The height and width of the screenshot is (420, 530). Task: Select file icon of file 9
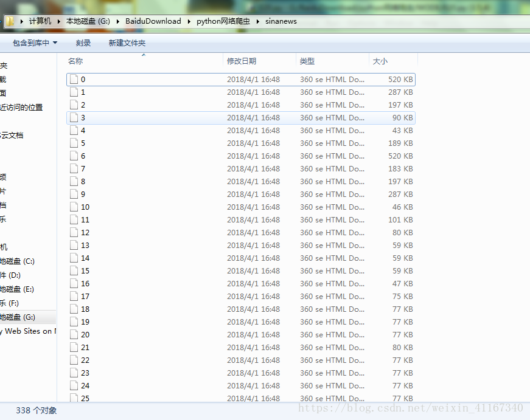click(74, 194)
